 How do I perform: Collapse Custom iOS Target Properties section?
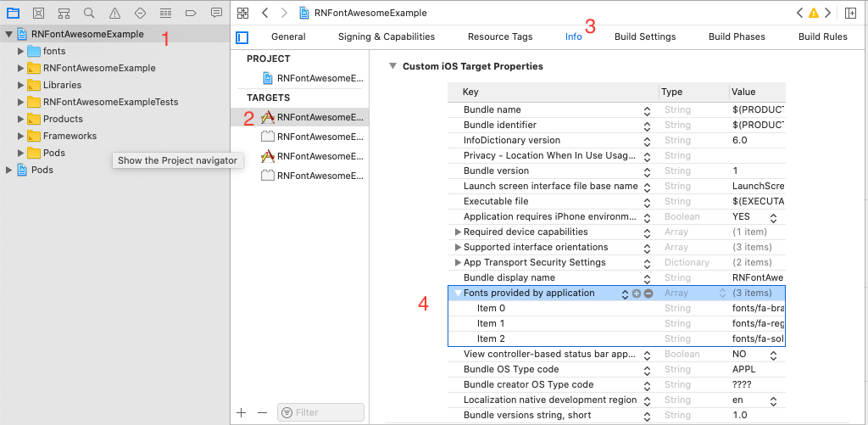(x=392, y=66)
